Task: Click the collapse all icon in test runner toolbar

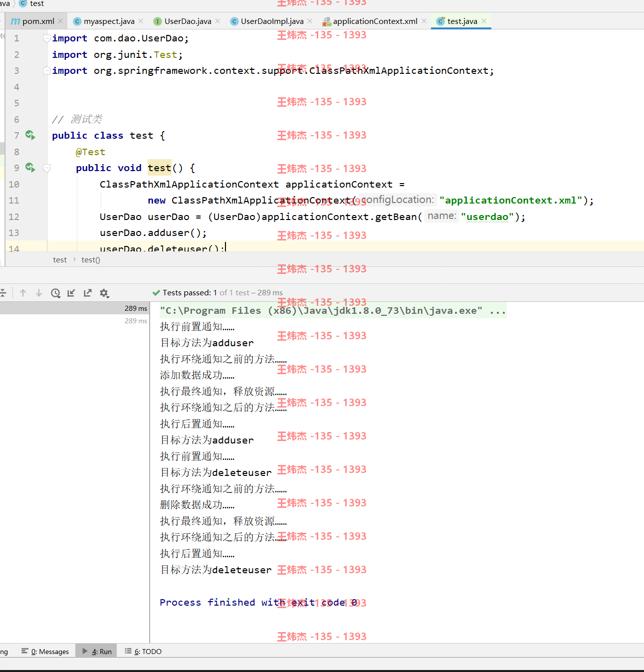Action: click(x=2, y=293)
